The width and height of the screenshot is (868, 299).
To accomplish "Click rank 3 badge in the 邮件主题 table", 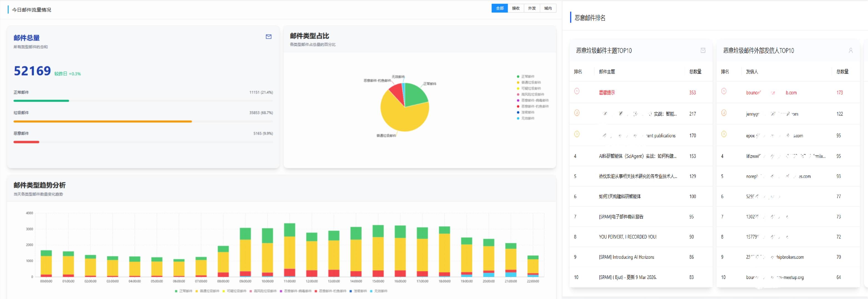I will coord(577,134).
